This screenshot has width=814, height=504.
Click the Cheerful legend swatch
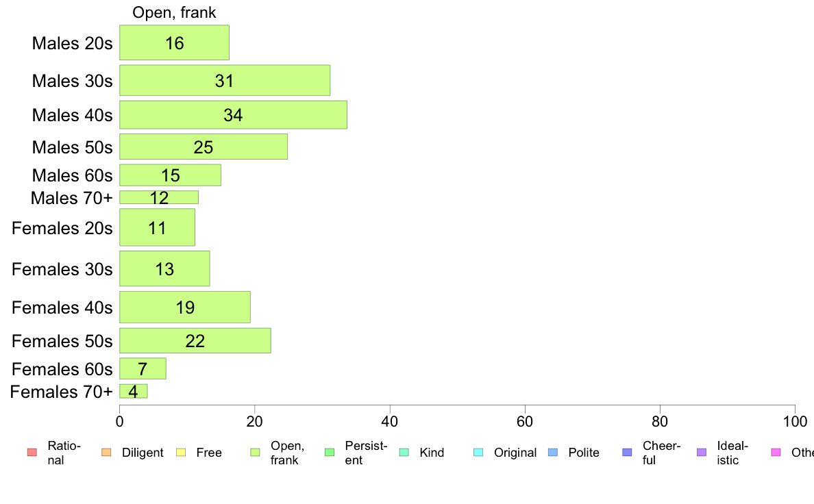click(x=627, y=453)
